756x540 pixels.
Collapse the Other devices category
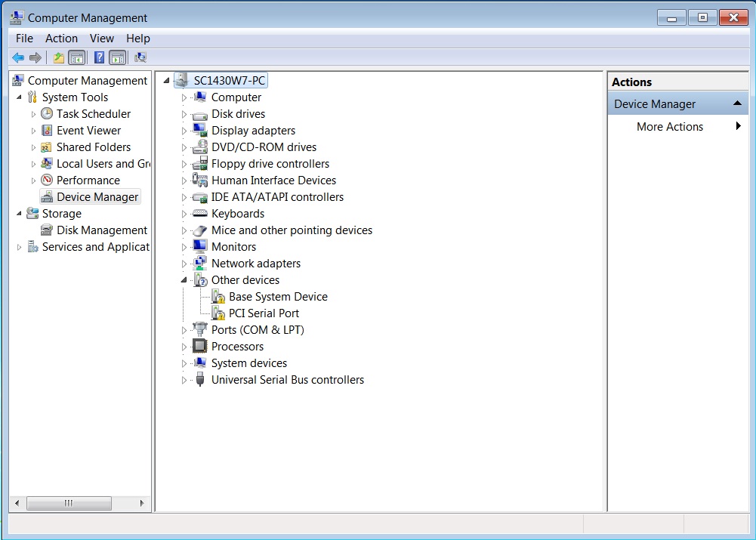pos(184,279)
